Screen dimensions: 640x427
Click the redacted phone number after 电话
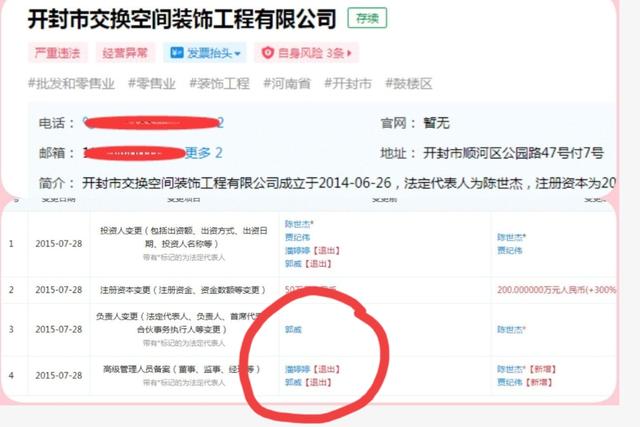[x=153, y=122]
